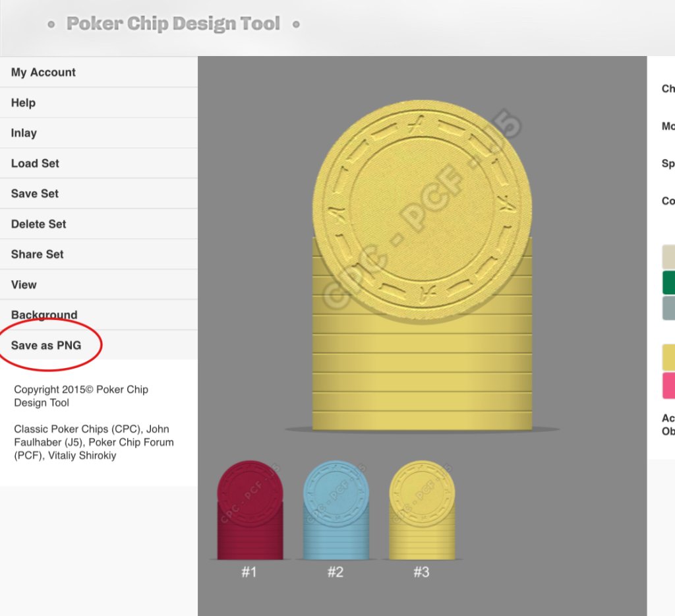Pick the yellow color swatch
675x616 pixels.
point(668,357)
